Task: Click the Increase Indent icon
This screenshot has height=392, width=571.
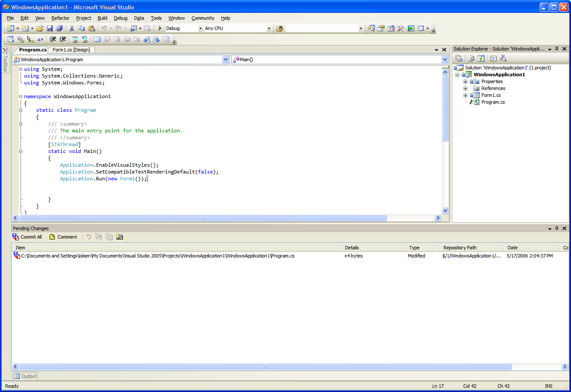Action: point(63,39)
